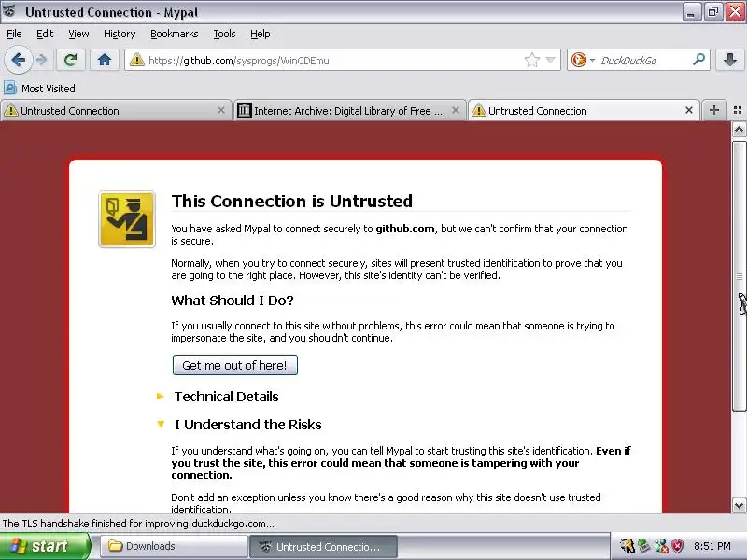Open the Tools menu
This screenshot has height=560, width=747.
224,34
